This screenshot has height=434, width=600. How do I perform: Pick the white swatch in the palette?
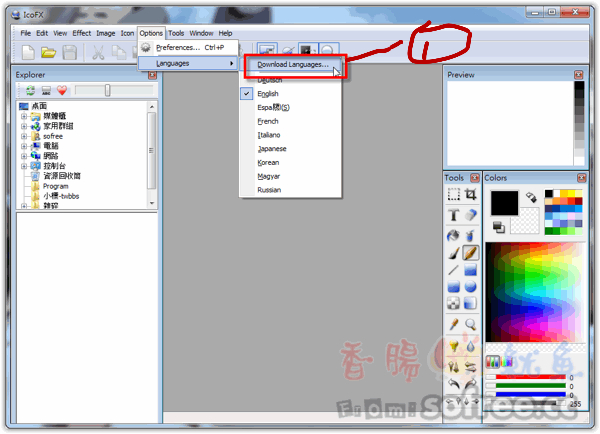557,194
